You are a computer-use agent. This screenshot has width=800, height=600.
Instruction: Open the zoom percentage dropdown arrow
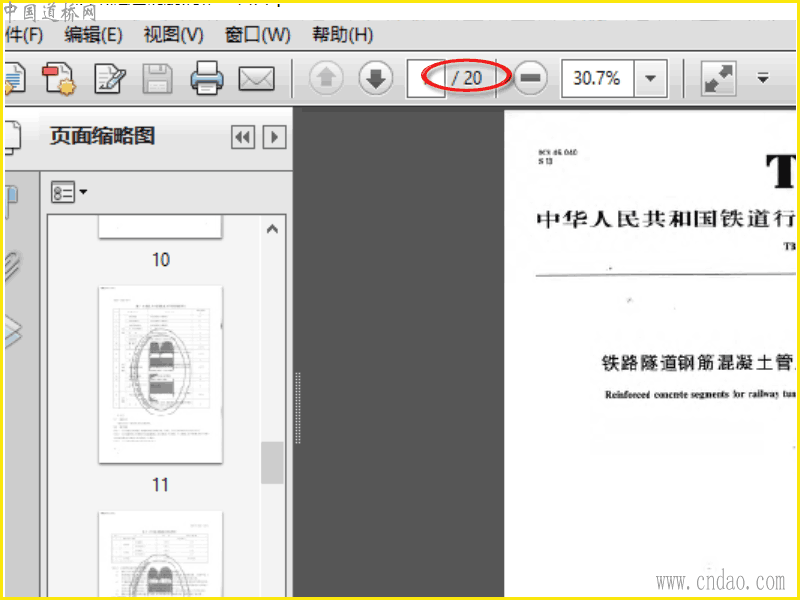click(651, 79)
